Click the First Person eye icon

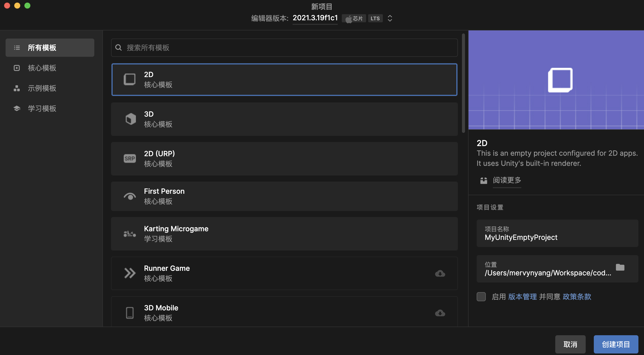(x=130, y=196)
